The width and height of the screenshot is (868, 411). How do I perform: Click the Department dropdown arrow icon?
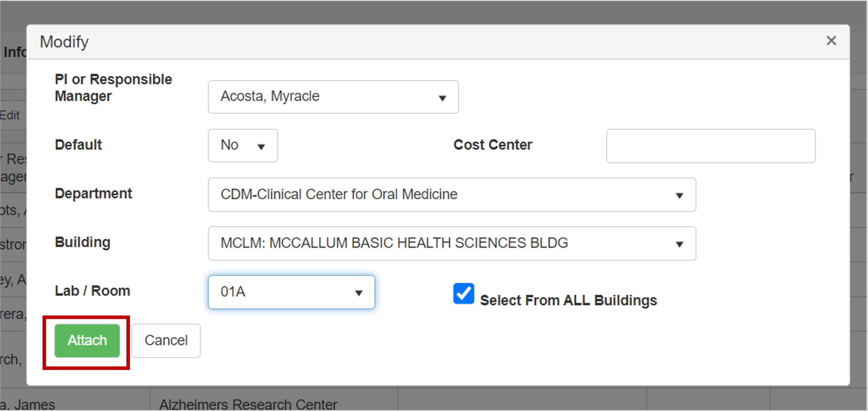(679, 196)
